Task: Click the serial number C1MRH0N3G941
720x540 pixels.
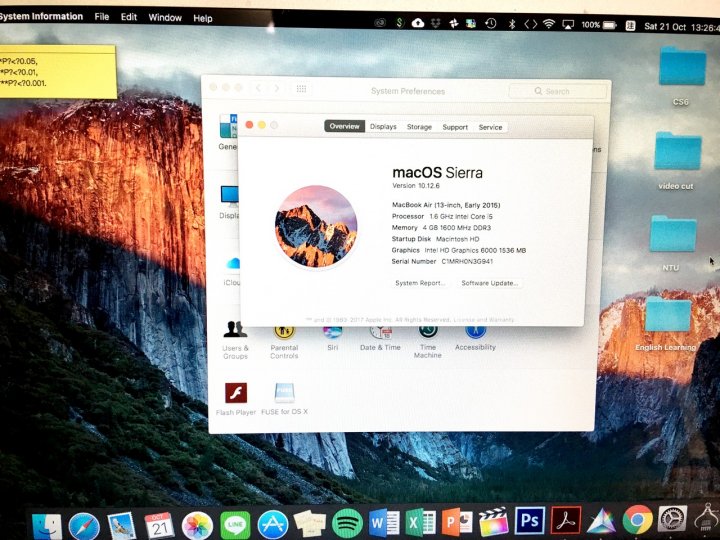Action: click(x=467, y=261)
